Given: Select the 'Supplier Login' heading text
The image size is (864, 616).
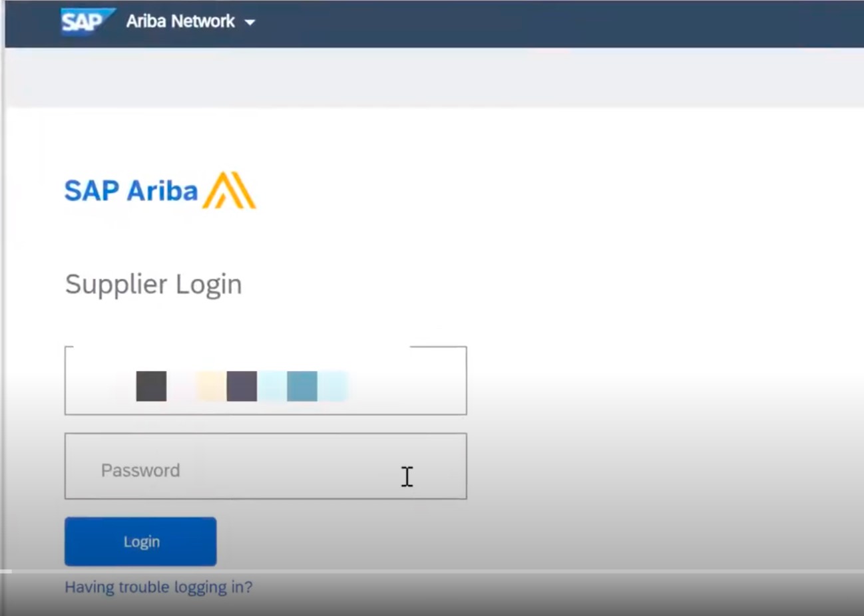Looking at the screenshot, I should tap(154, 284).
